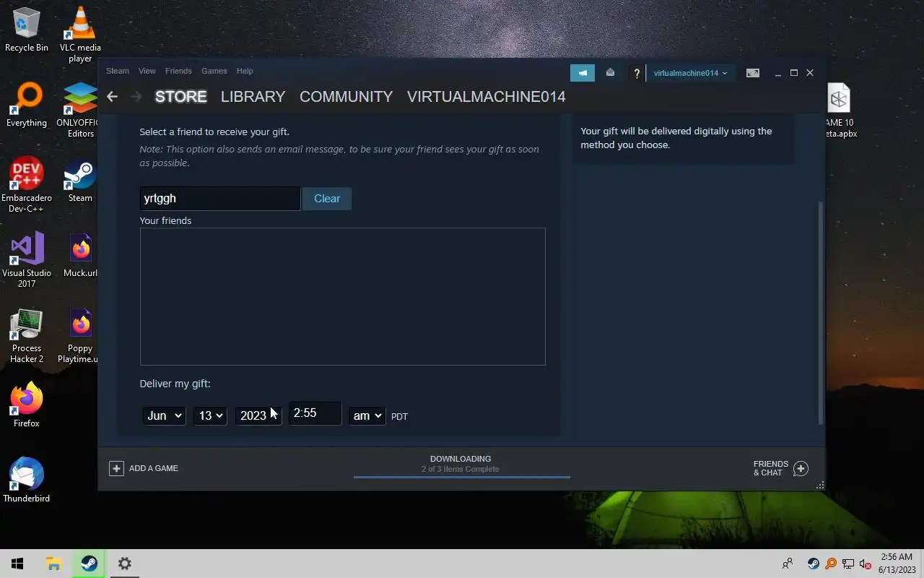Open Firefox desktop icon

(27, 405)
